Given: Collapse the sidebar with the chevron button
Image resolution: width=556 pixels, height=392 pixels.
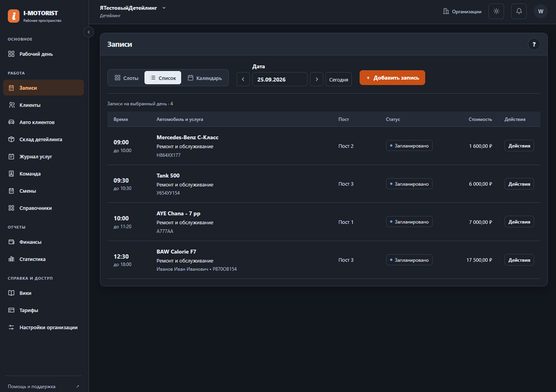Looking at the screenshot, I should [x=89, y=32].
